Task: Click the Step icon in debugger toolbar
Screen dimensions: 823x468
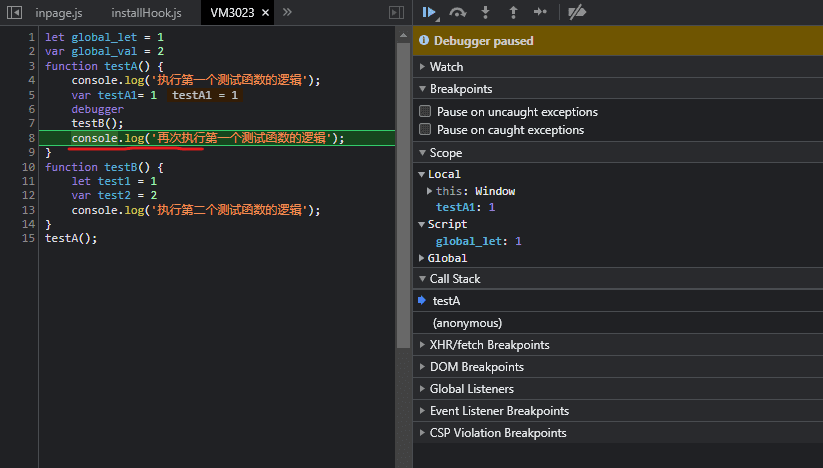Action: [x=540, y=12]
